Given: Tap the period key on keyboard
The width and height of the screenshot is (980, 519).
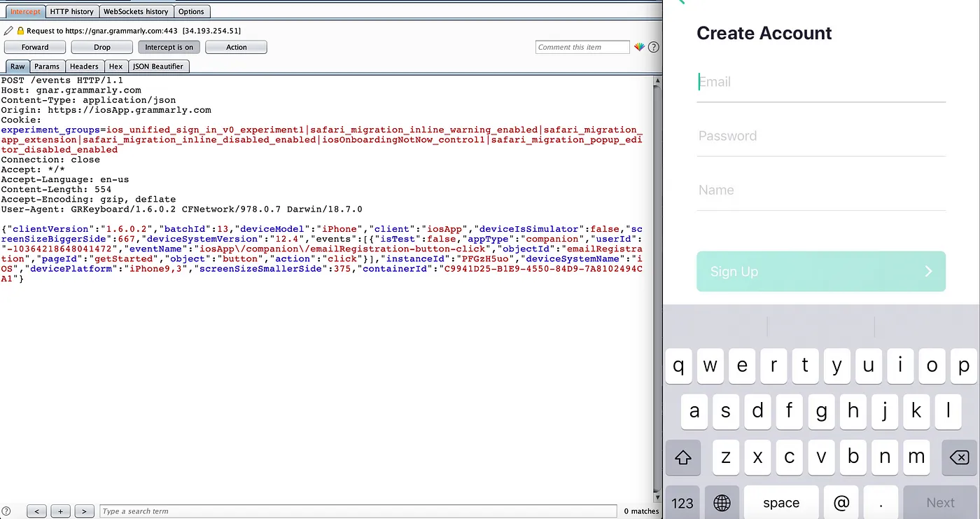Looking at the screenshot, I should pos(881,502).
